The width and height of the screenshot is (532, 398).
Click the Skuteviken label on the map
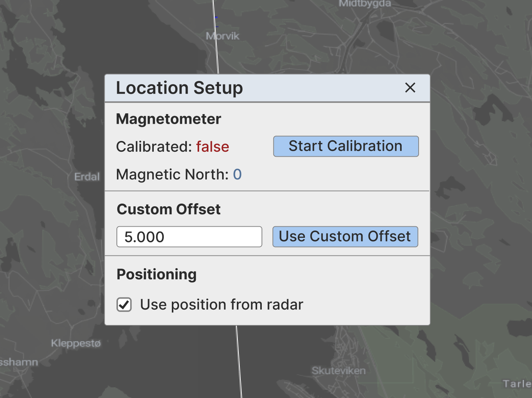coord(339,371)
